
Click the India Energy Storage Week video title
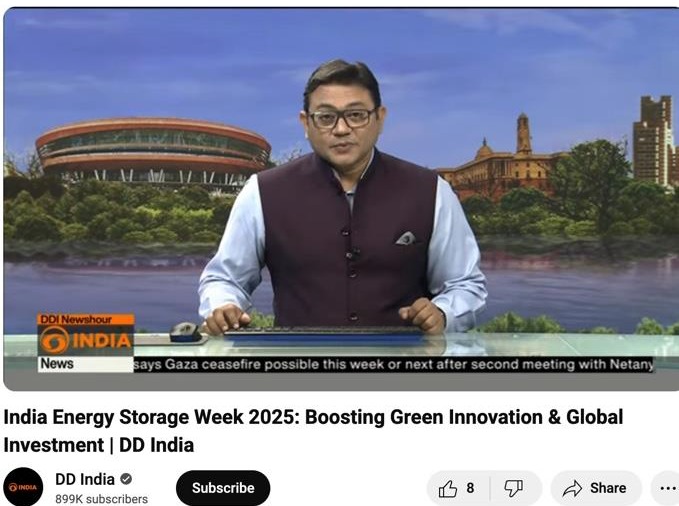pos(313,431)
